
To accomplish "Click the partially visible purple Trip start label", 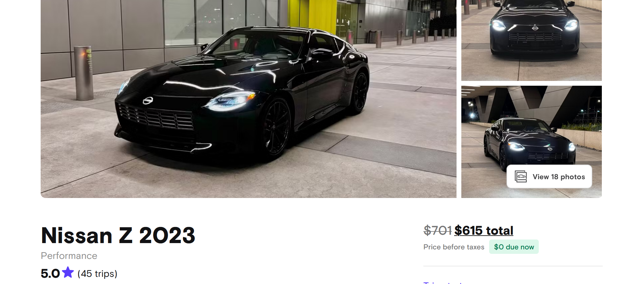I will click(443, 282).
